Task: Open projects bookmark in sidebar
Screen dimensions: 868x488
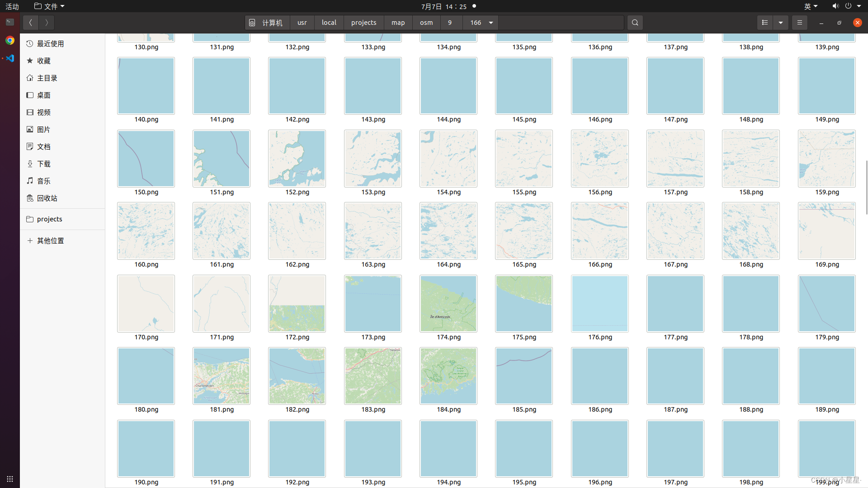Action: coord(62,219)
